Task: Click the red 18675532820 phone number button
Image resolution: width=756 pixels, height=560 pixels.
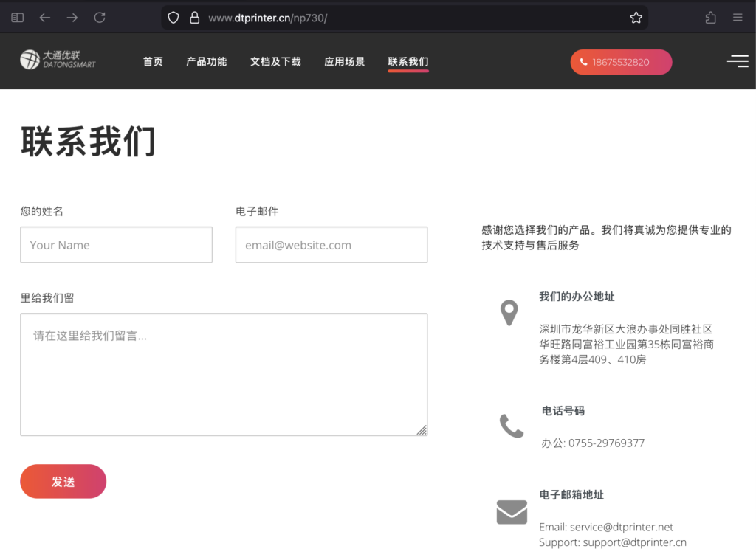Action: (621, 62)
